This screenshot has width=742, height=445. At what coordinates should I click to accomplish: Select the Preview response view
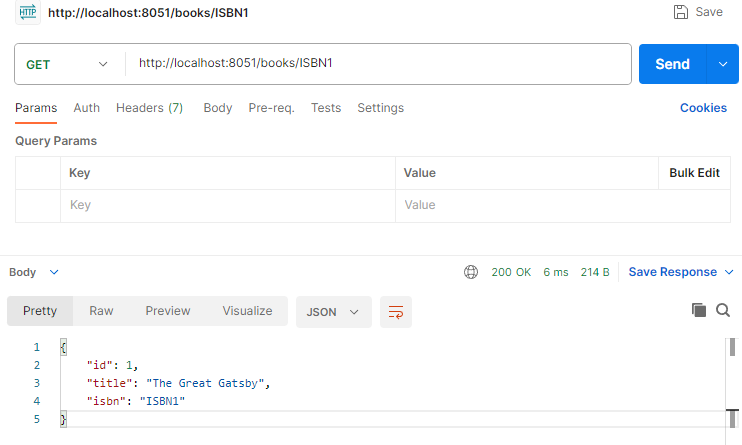168,311
